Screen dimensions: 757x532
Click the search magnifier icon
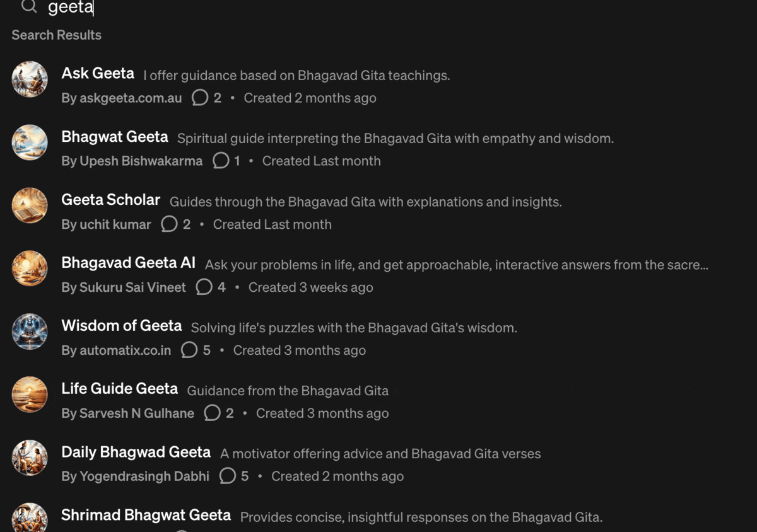click(x=29, y=7)
